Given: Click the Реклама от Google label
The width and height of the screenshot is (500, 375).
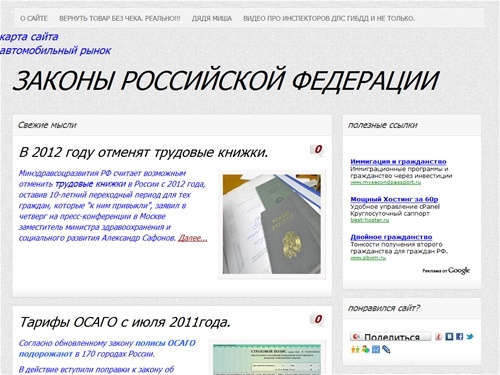Looking at the screenshot, I should pos(446,270).
